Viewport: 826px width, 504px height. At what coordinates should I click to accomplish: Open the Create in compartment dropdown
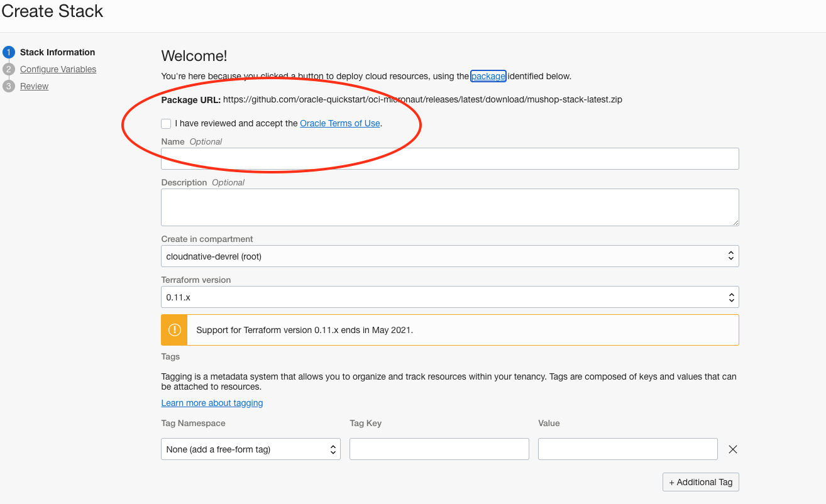click(450, 256)
